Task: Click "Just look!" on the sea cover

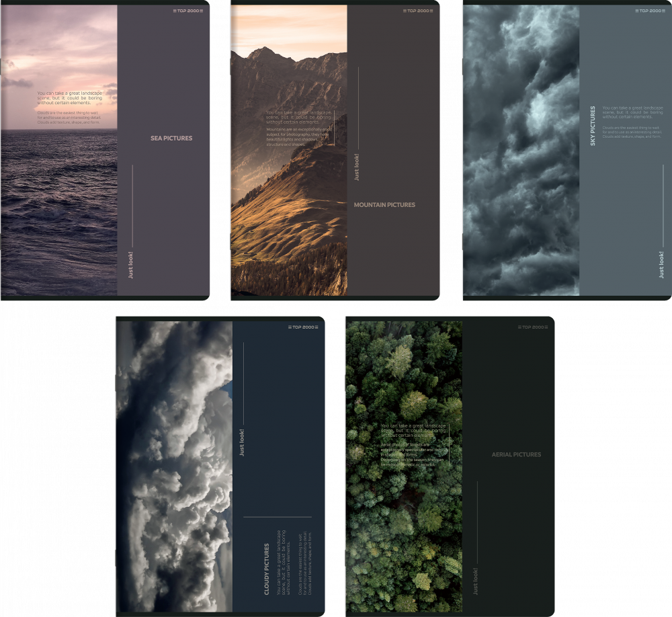Action: (131, 265)
